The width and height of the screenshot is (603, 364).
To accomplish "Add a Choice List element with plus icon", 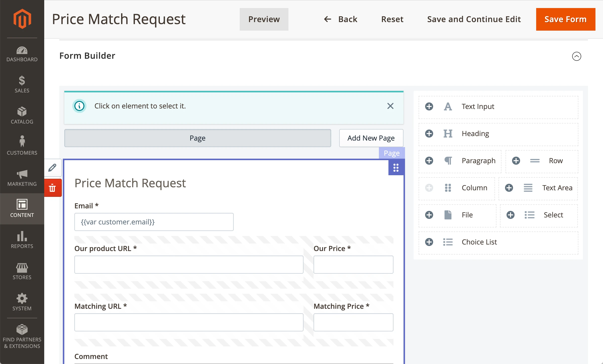I will (429, 242).
